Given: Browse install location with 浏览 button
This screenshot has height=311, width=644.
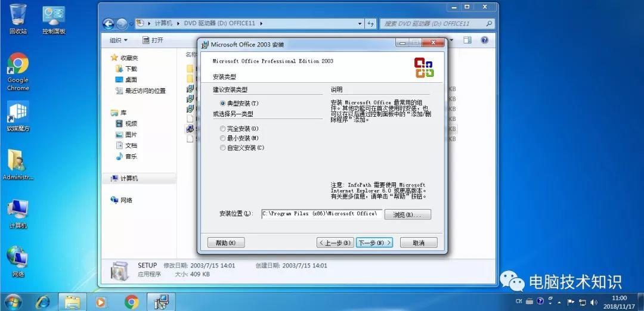Looking at the screenshot, I should (x=407, y=214).
